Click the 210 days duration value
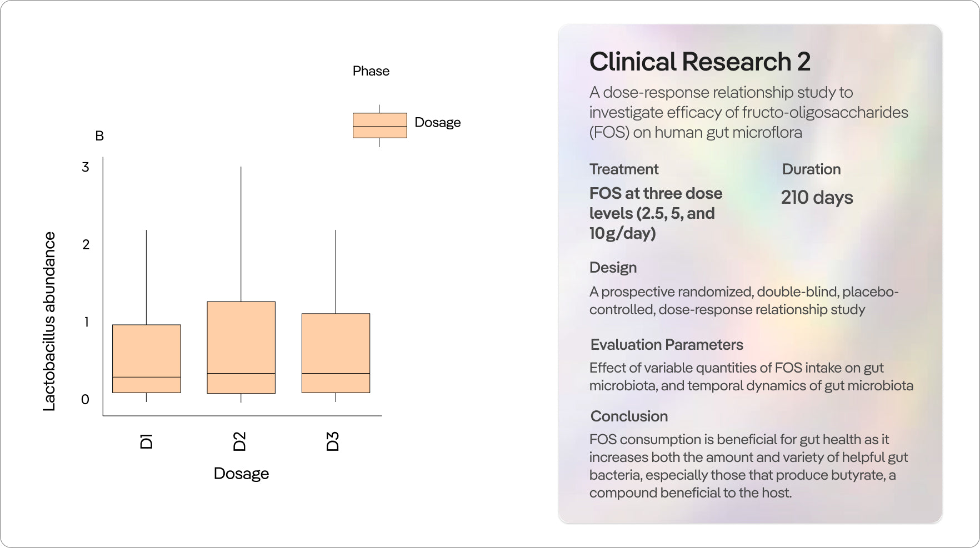The image size is (980, 548). (817, 198)
